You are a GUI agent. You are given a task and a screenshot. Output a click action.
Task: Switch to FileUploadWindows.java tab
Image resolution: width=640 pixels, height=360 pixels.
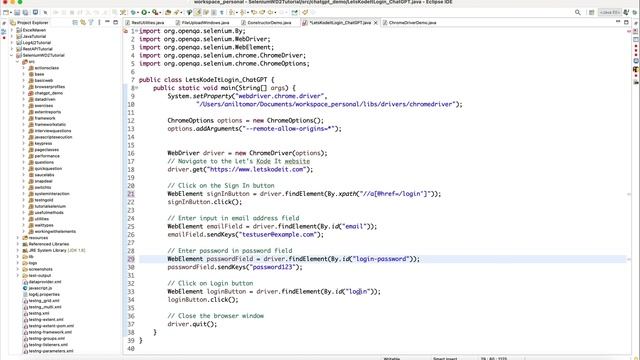(205, 22)
